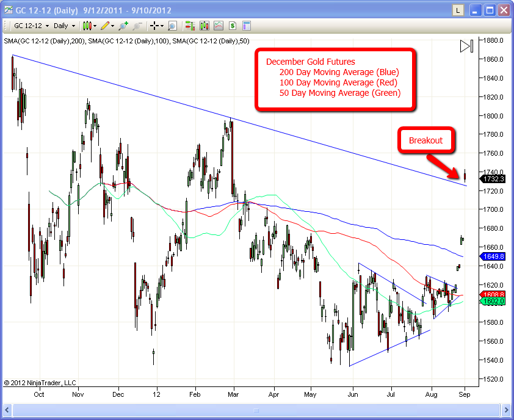Open the chart Properties icon
Image resolution: width=514 pixels, height=420 pixels.
(x=247, y=26)
